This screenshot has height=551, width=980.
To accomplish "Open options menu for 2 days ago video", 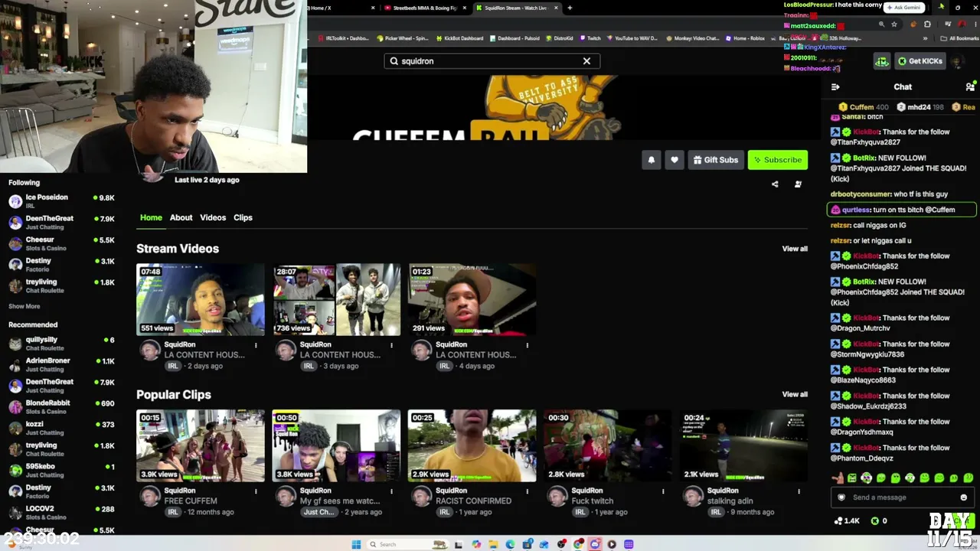I will [x=256, y=345].
